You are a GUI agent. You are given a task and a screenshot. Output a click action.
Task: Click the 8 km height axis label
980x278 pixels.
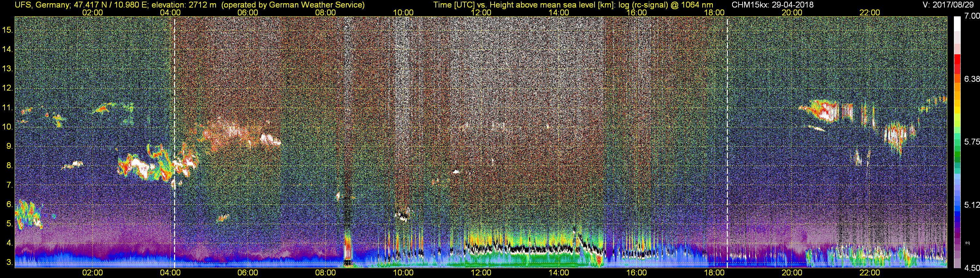tap(9, 166)
